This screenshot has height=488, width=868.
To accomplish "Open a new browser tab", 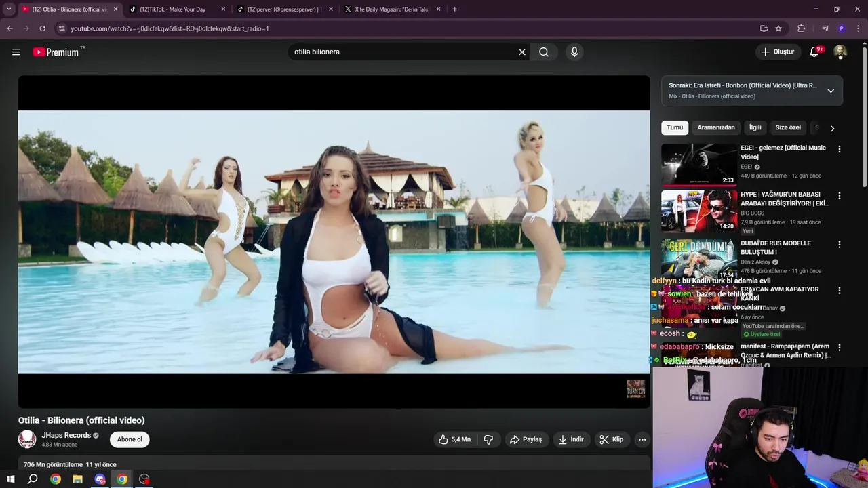I will (454, 9).
